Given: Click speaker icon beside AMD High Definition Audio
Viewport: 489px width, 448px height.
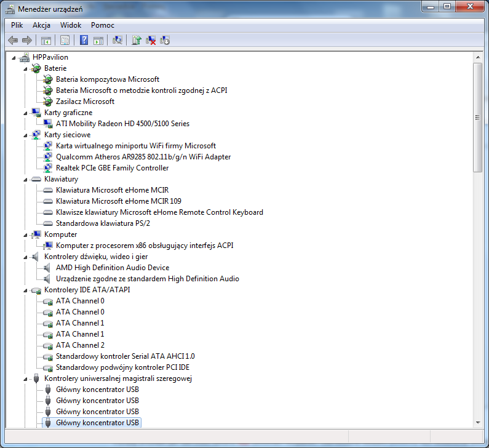Looking at the screenshot, I should tap(47, 268).
